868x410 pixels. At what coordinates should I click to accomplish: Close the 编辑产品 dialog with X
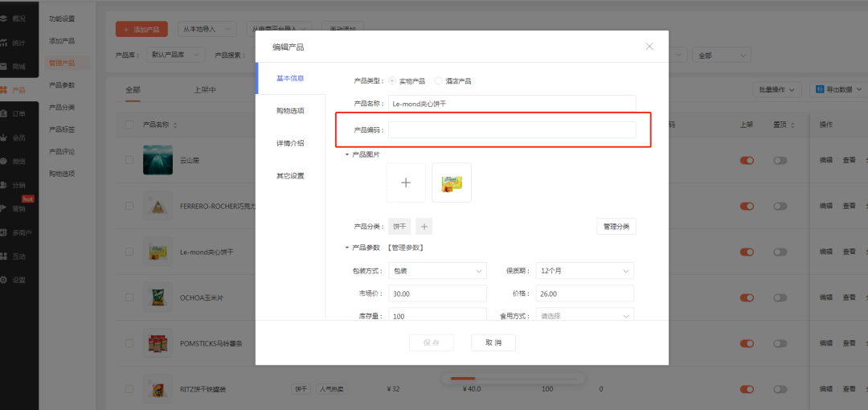coord(650,47)
